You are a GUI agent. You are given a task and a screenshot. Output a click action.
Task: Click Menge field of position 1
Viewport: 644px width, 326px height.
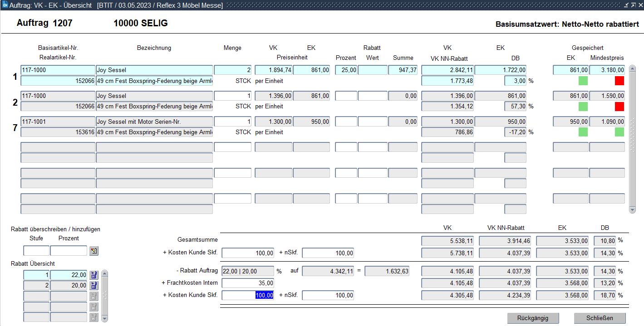[x=232, y=70]
